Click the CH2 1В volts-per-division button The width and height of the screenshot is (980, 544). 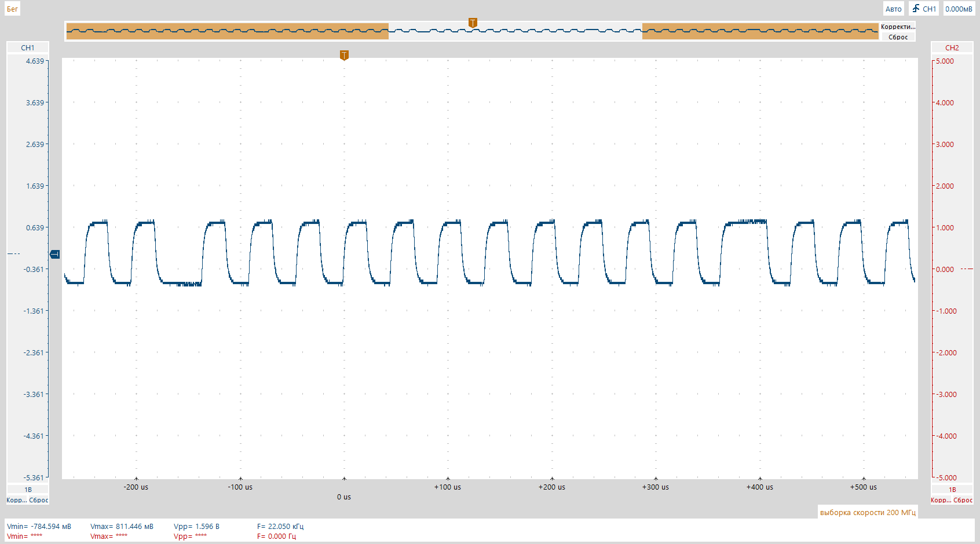[952, 490]
